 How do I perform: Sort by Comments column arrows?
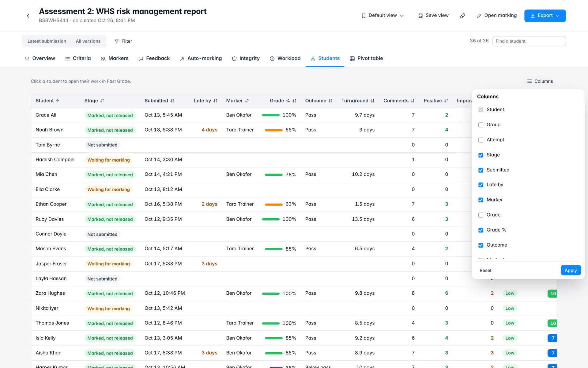413,101
